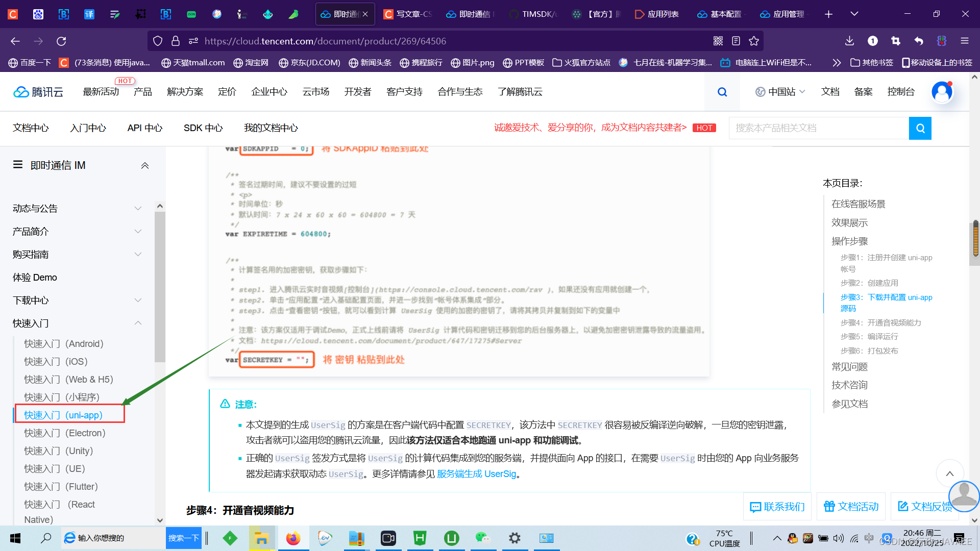
Task: Click 文档反馈 button
Action: click(x=925, y=507)
